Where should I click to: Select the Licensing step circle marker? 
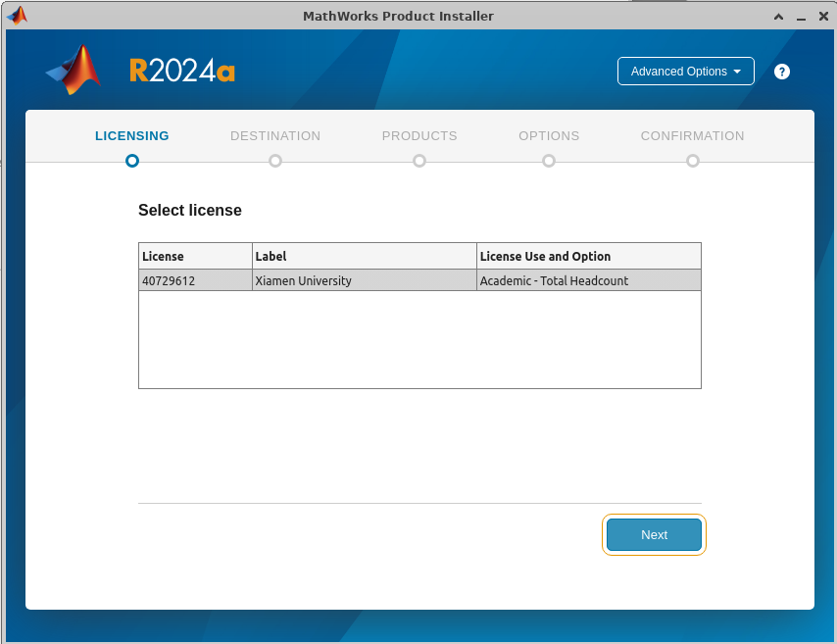click(x=132, y=161)
